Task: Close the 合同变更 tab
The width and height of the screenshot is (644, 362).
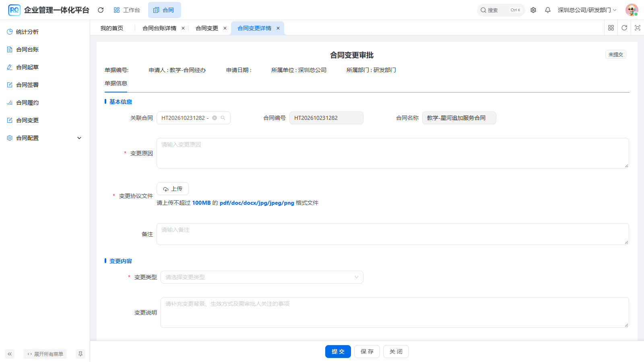Action: [x=225, y=28]
